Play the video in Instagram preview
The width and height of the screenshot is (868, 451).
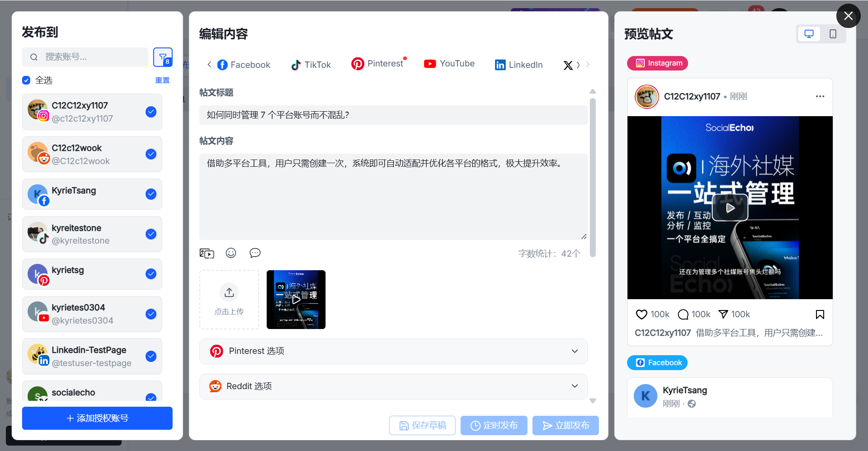coord(730,208)
